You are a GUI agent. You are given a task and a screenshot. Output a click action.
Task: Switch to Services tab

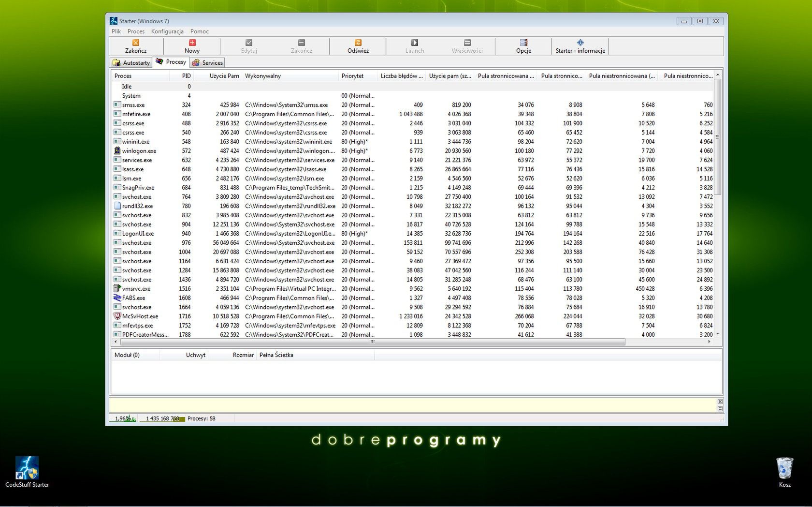tap(207, 63)
